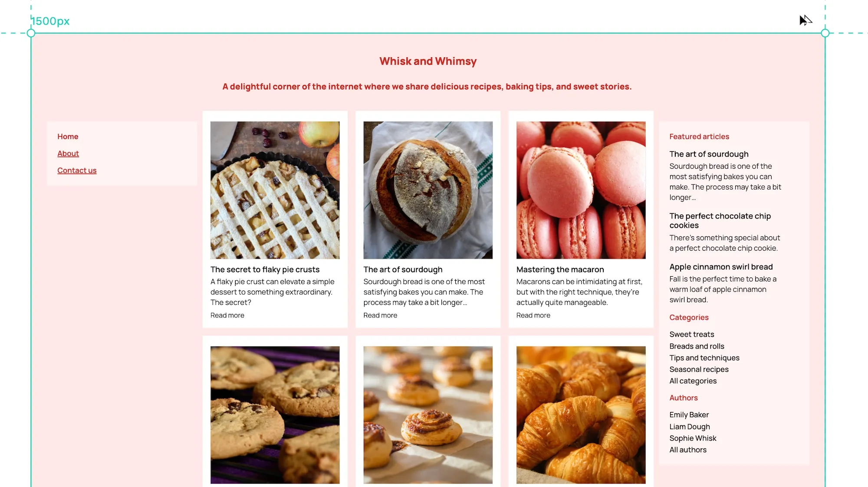
Task: Click the 1500px width indicator label
Action: (50, 20)
